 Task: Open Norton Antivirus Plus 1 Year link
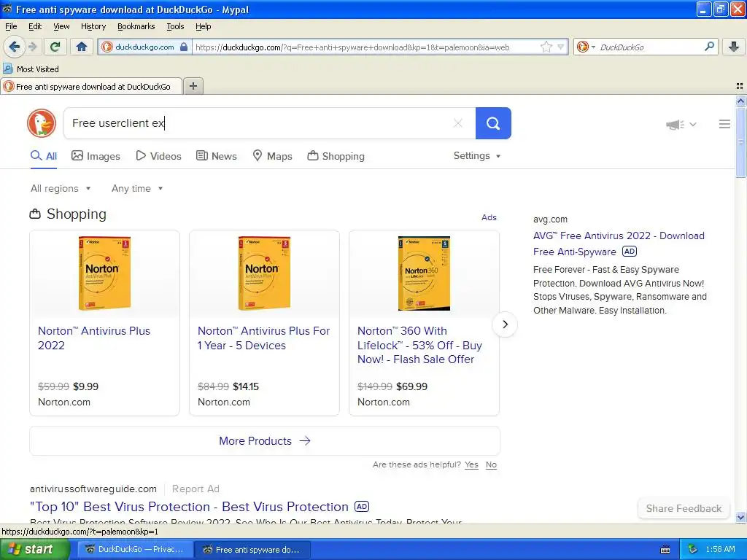pos(263,338)
